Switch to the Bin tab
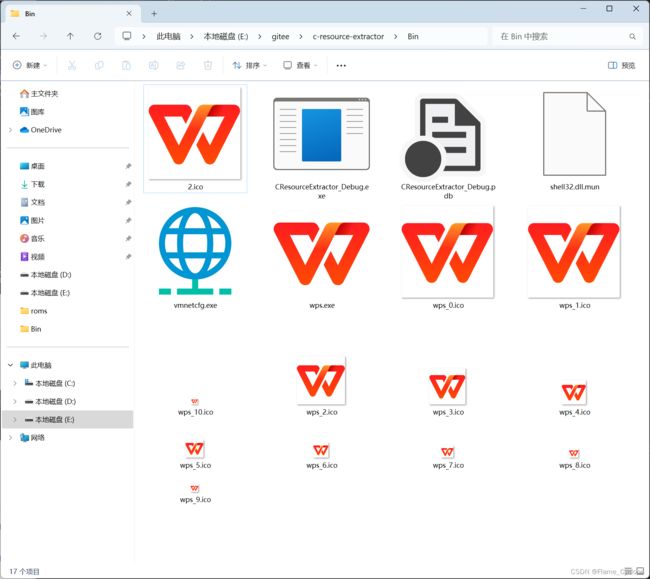This screenshot has width=650, height=579. tap(74, 14)
